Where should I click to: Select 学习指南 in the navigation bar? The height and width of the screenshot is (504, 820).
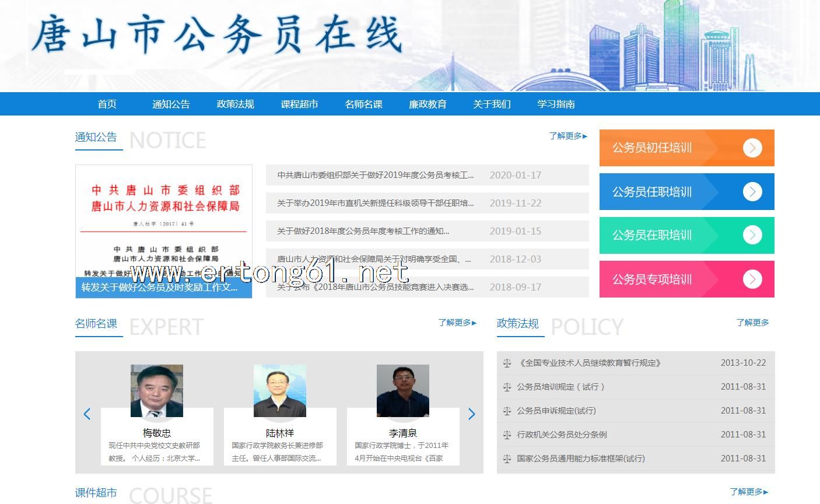pyautogui.click(x=556, y=104)
